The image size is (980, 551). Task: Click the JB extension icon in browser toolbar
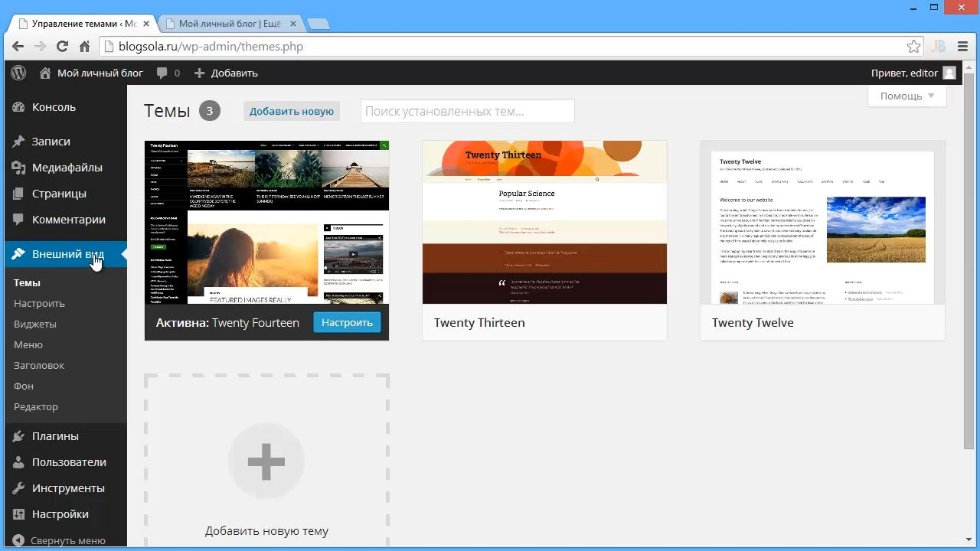(x=939, y=47)
